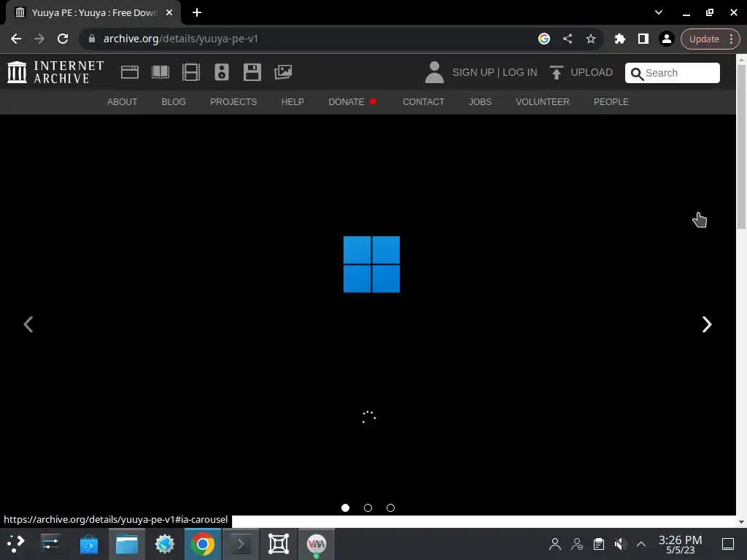
Task: Open the terminal icon in taskbar
Action: tap(241, 544)
